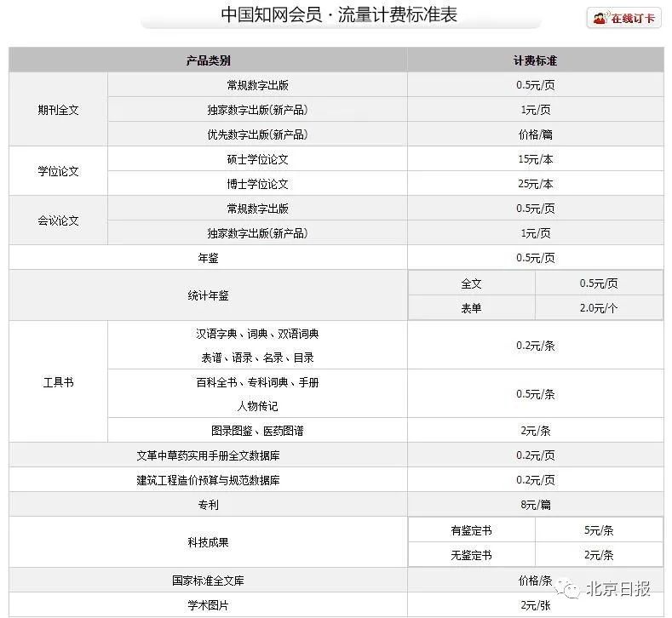Click the 统计年鉴 category cell
The height and width of the screenshot is (618, 672).
click(208, 295)
